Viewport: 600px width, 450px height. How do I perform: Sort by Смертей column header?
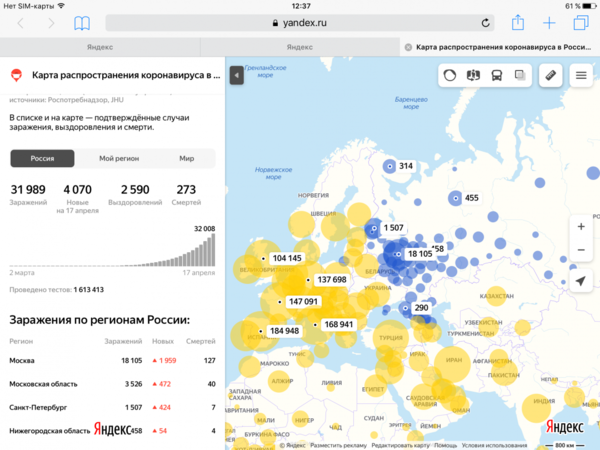coord(201,341)
